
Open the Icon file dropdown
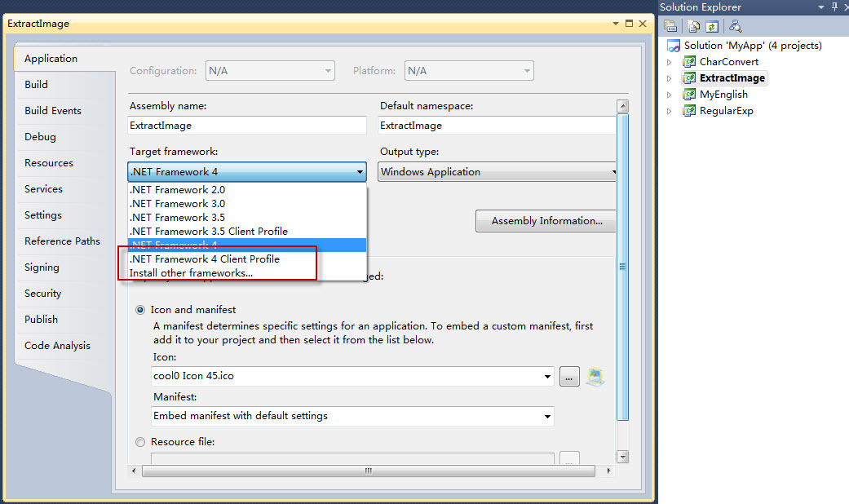[547, 376]
